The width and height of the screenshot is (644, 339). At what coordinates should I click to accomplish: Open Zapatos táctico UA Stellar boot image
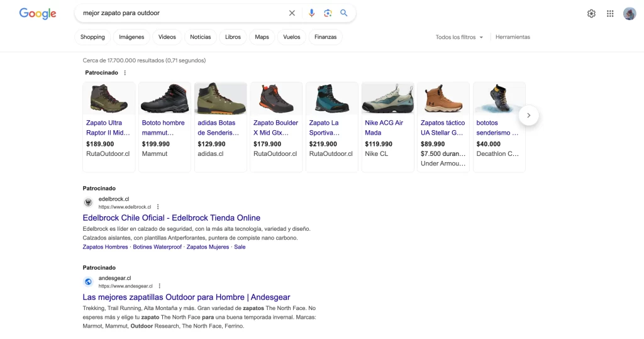click(x=443, y=99)
